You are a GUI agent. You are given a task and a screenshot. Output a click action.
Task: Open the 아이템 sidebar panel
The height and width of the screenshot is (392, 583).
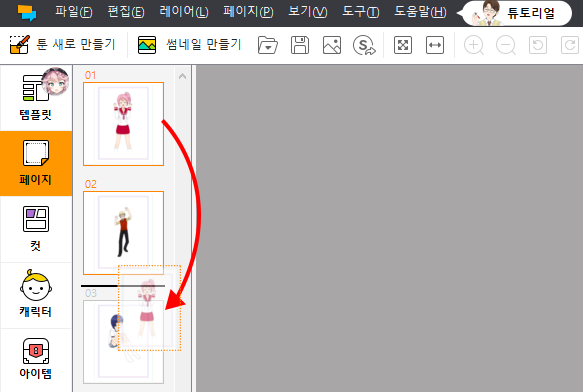pos(36,359)
